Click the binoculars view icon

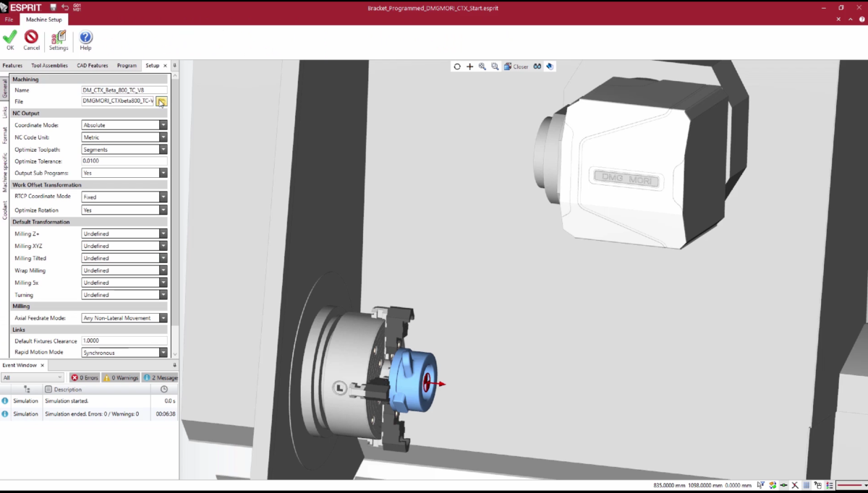(x=537, y=67)
